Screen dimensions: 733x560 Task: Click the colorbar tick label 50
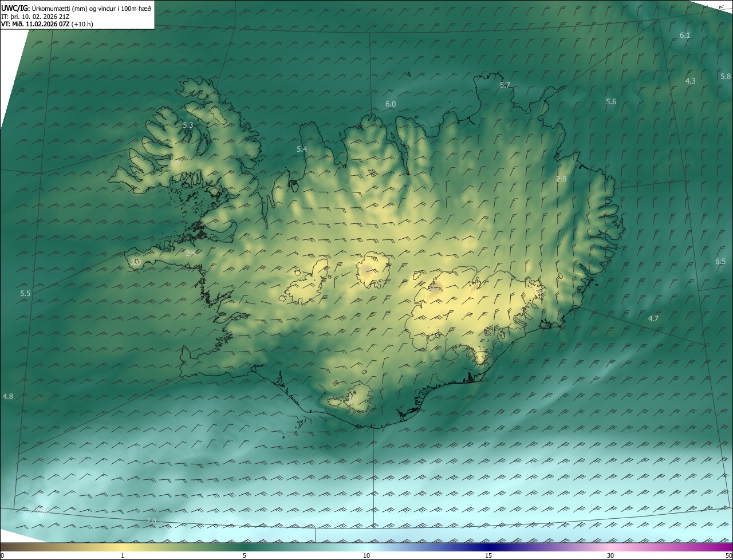(728, 556)
